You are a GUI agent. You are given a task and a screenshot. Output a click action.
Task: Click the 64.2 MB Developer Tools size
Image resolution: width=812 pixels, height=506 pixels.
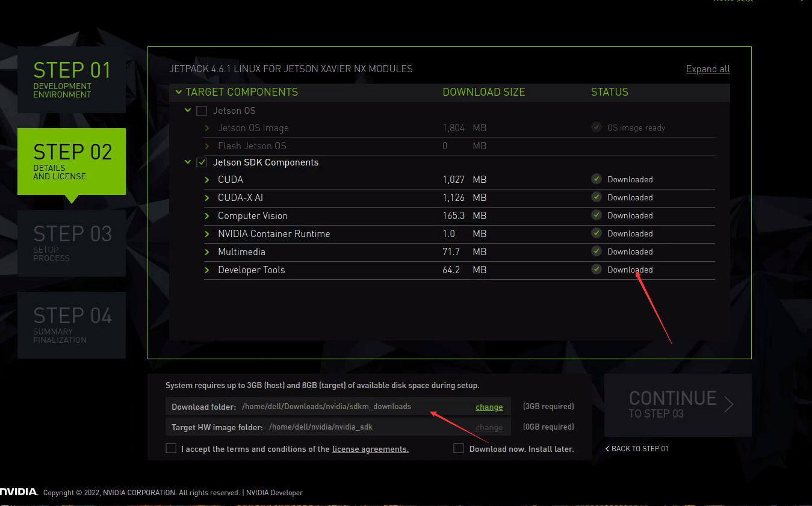[464, 270]
